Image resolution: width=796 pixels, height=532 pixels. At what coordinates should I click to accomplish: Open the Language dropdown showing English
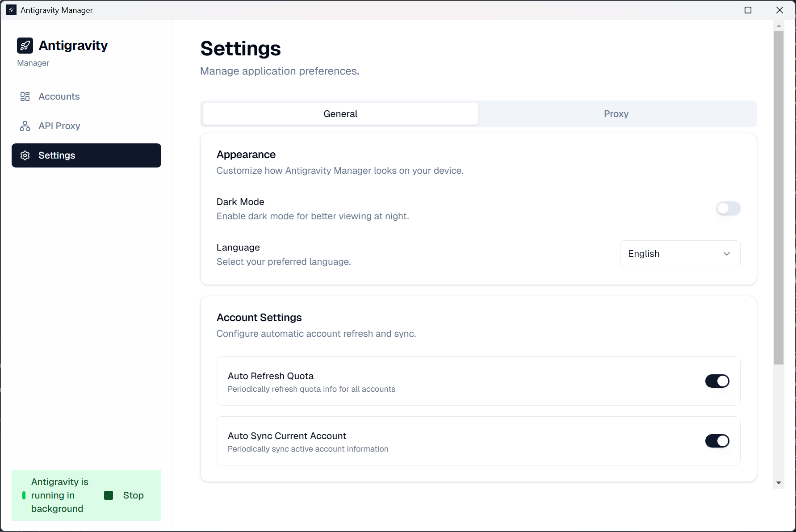coord(679,253)
